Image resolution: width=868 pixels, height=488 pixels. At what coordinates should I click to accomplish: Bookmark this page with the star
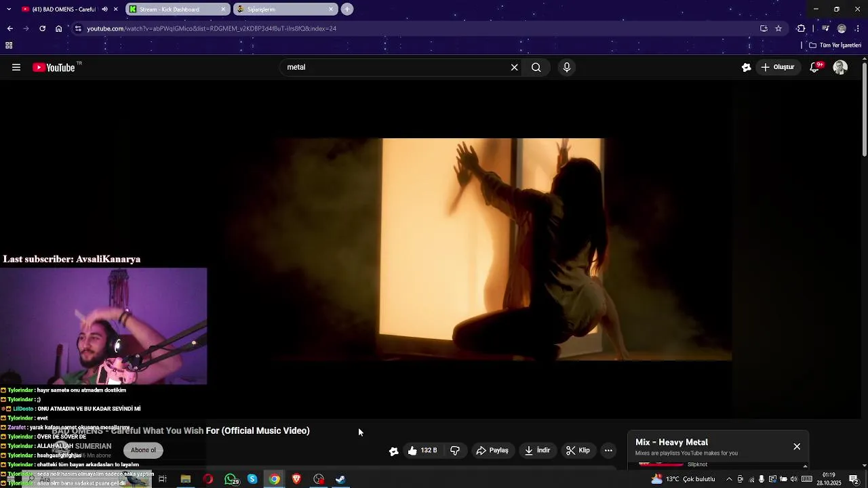[778, 28]
